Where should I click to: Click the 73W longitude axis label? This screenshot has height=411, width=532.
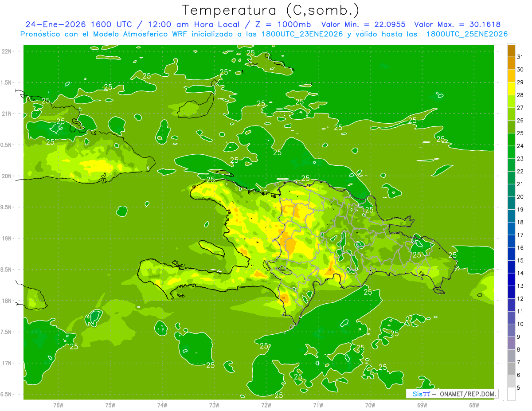(214, 405)
